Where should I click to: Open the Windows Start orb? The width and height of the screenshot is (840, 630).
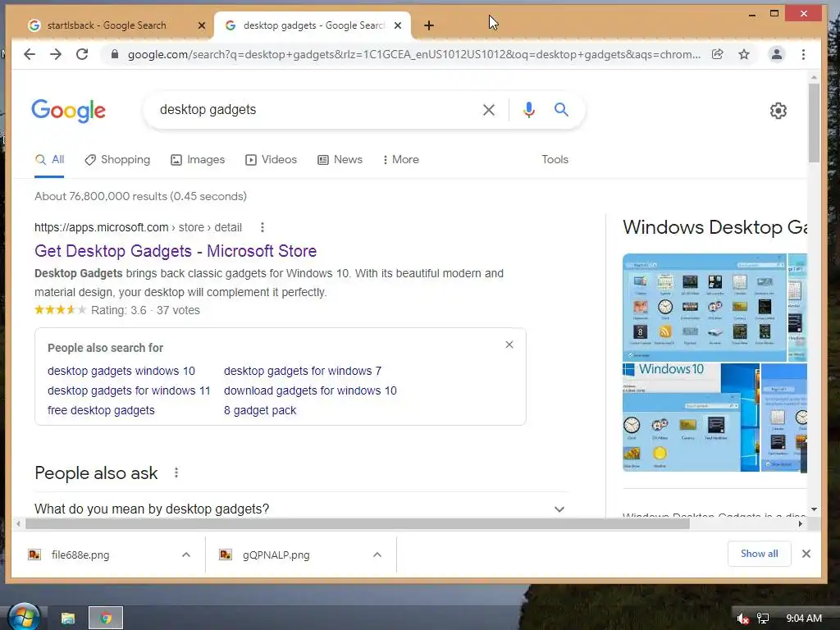[x=24, y=617]
